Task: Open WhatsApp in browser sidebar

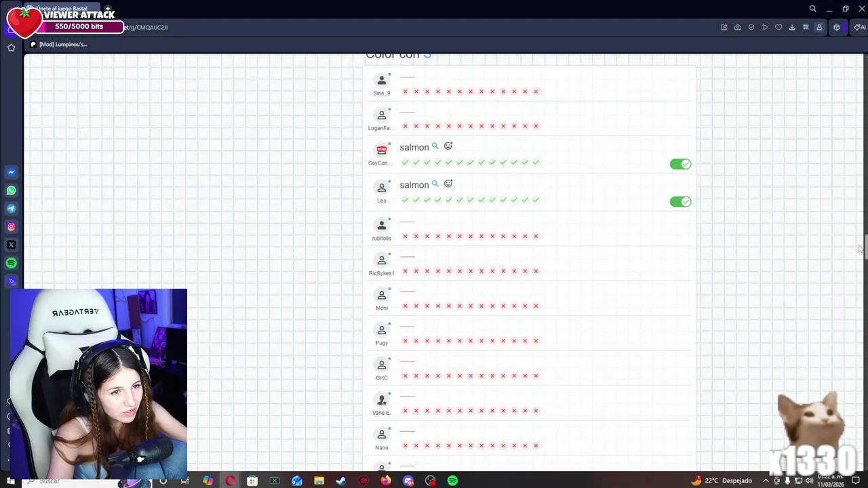Action: coord(12,190)
